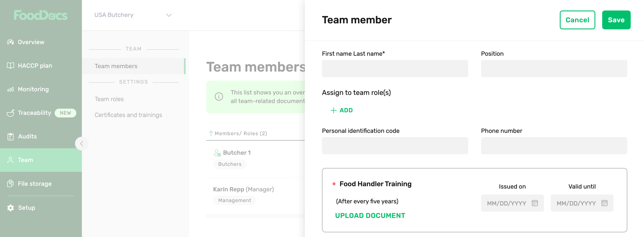644x237 pixels.
Task: Click the Overview gauge icon
Action: tap(11, 42)
